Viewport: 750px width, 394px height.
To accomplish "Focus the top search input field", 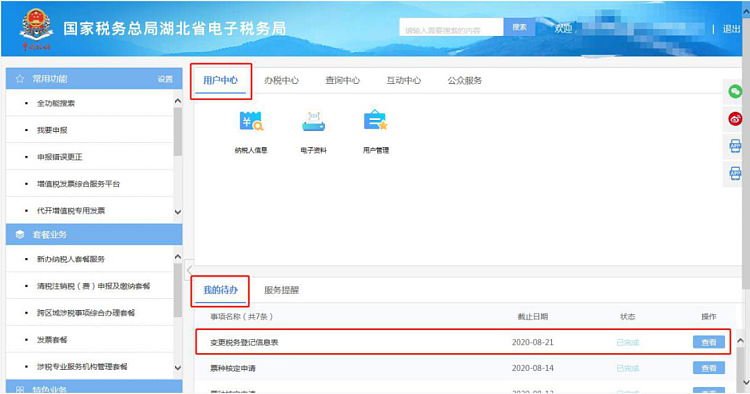I will click(451, 27).
